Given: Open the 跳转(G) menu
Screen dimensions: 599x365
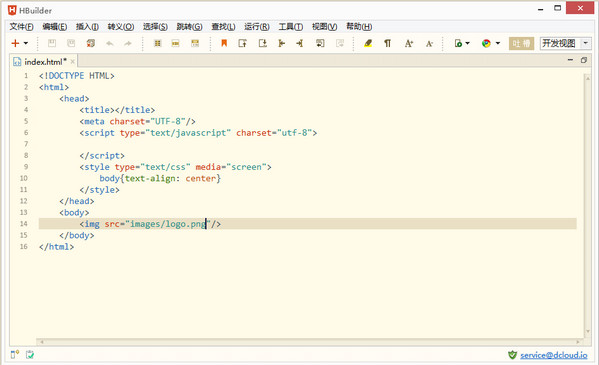Looking at the screenshot, I should (189, 26).
